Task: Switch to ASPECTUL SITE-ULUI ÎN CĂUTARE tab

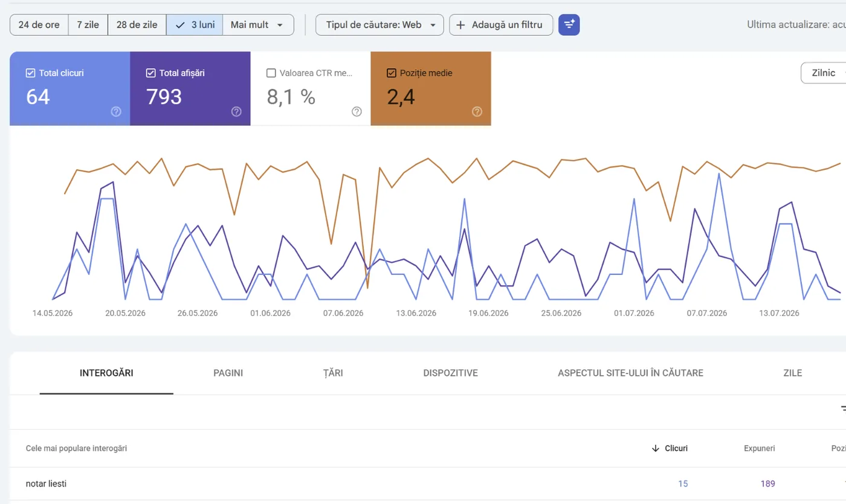Action: coord(631,373)
